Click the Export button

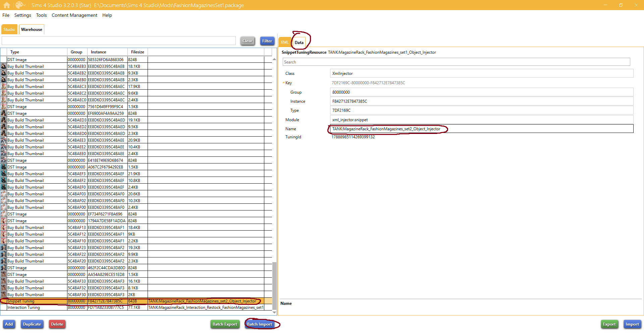[x=609, y=324]
